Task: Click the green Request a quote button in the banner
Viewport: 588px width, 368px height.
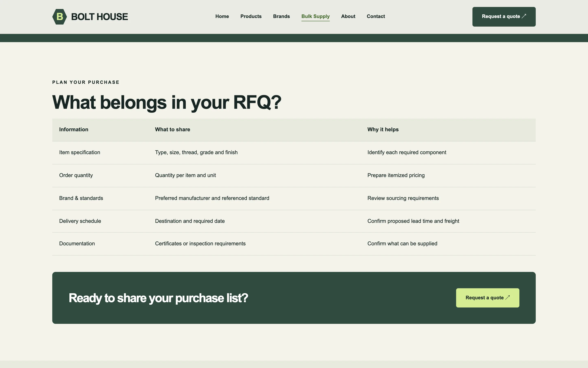Action: (487, 298)
